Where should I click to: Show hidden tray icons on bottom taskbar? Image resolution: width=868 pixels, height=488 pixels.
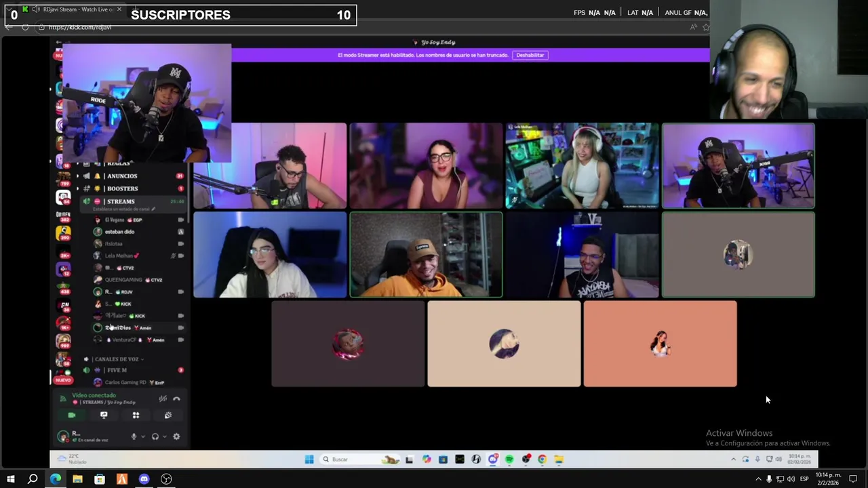tap(758, 479)
